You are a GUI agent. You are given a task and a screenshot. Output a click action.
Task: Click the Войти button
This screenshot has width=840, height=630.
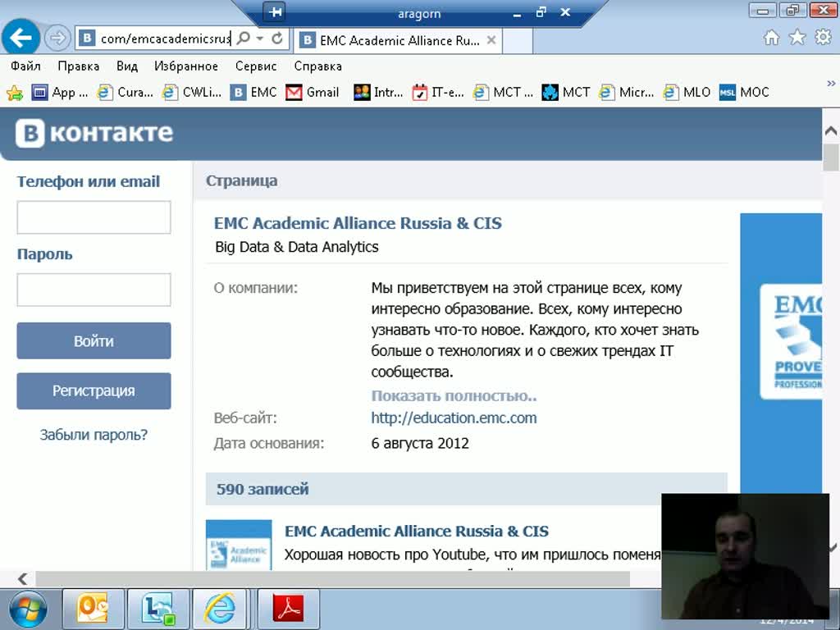pyautogui.click(x=94, y=340)
